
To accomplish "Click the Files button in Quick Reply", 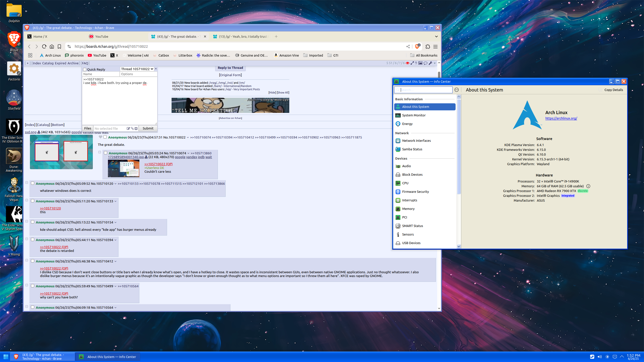I will (x=88, y=128).
